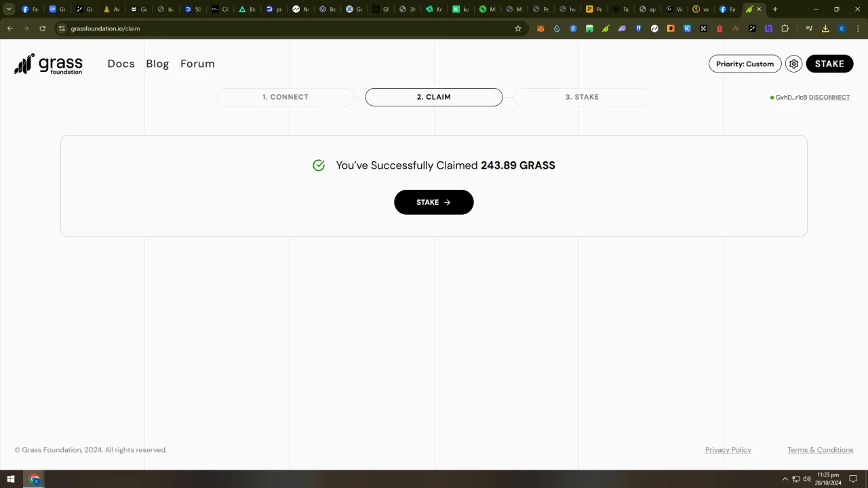Screen dimensions: 868x488
Task: Open the blue K extension icon
Action: (x=687, y=28)
